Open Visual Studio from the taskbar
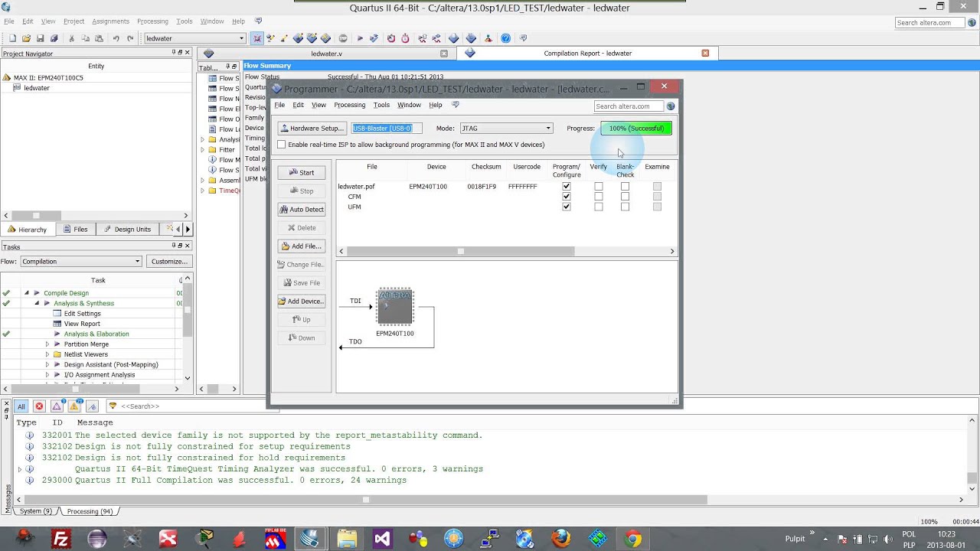Screen dimensions: 980x551 point(382,539)
